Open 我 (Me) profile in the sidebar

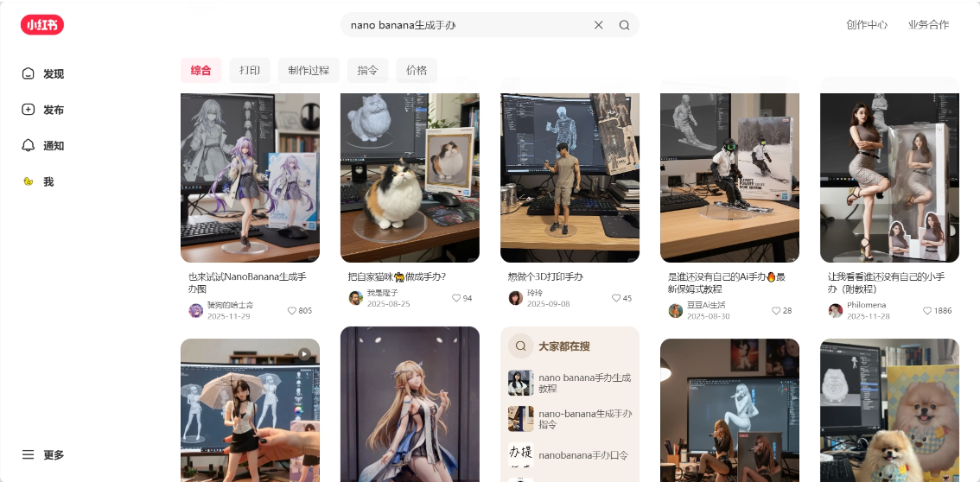[x=38, y=182]
